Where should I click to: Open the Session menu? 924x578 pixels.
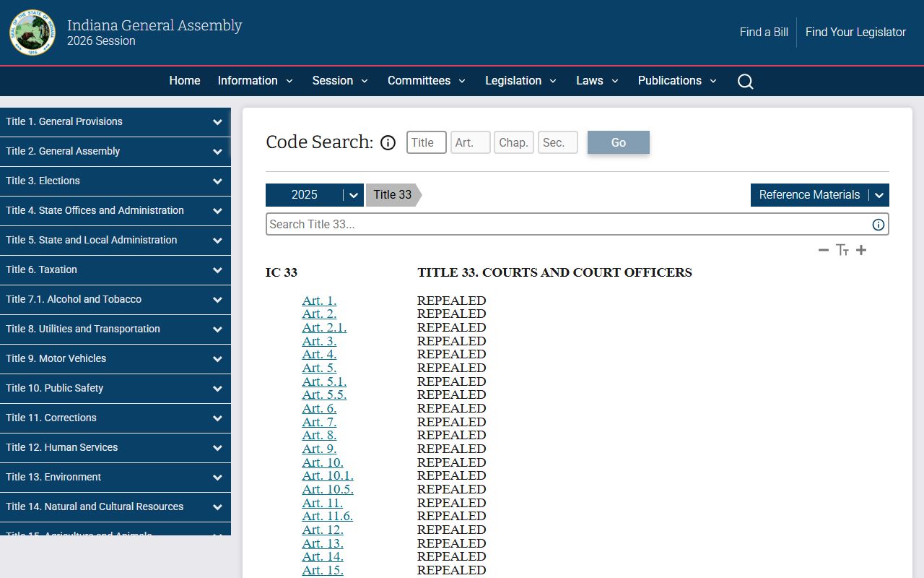(340, 81)
